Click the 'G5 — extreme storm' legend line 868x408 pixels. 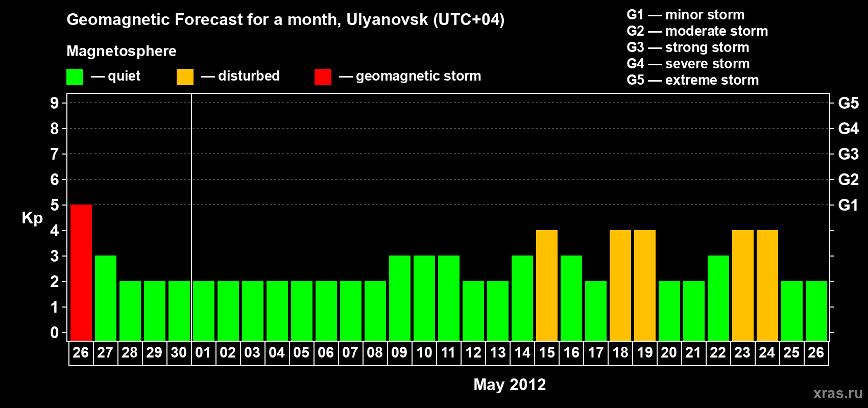coord(693,80)
